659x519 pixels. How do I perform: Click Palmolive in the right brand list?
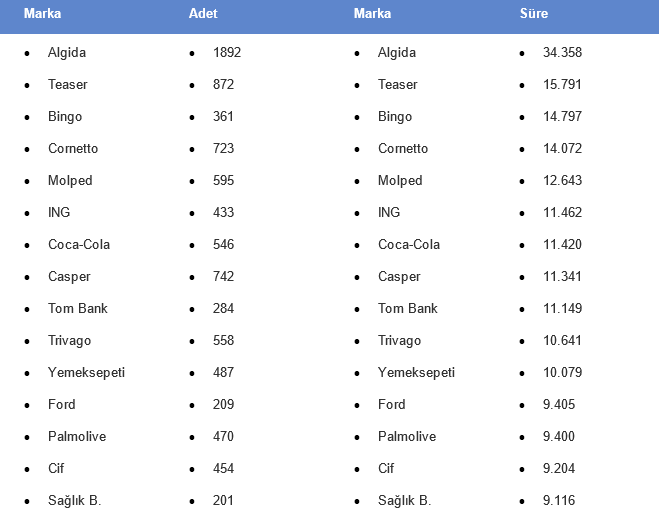pos(407,437)
